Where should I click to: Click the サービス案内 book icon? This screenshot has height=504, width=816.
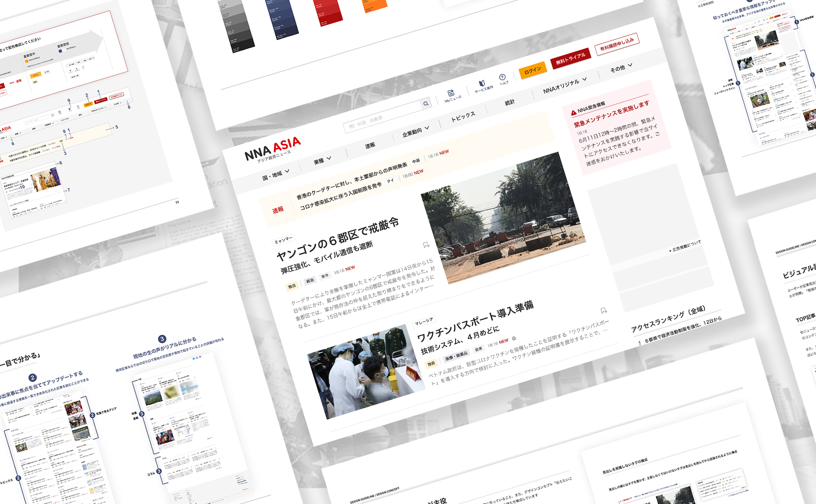click(482, 83)
